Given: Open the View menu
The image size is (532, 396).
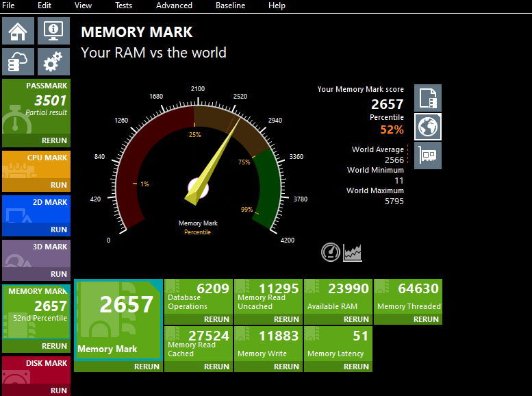Looking at the screenshot, I should (83, 5).
